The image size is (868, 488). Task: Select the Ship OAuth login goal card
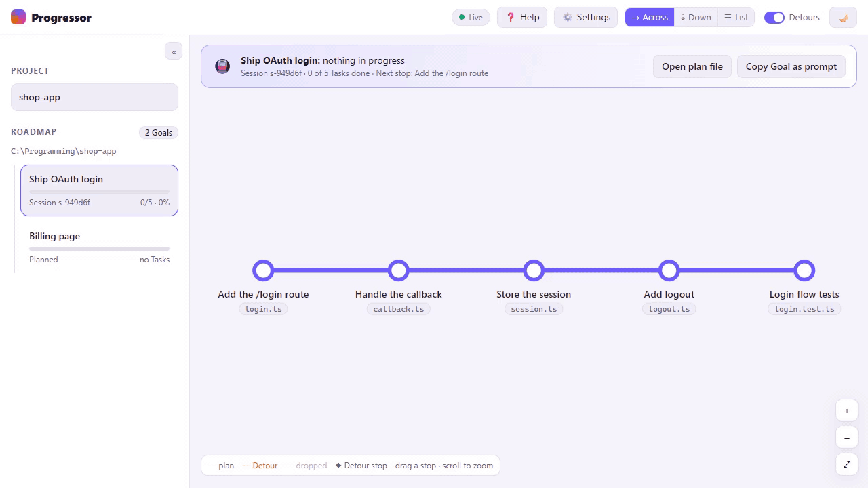click(x=99, y=190)
